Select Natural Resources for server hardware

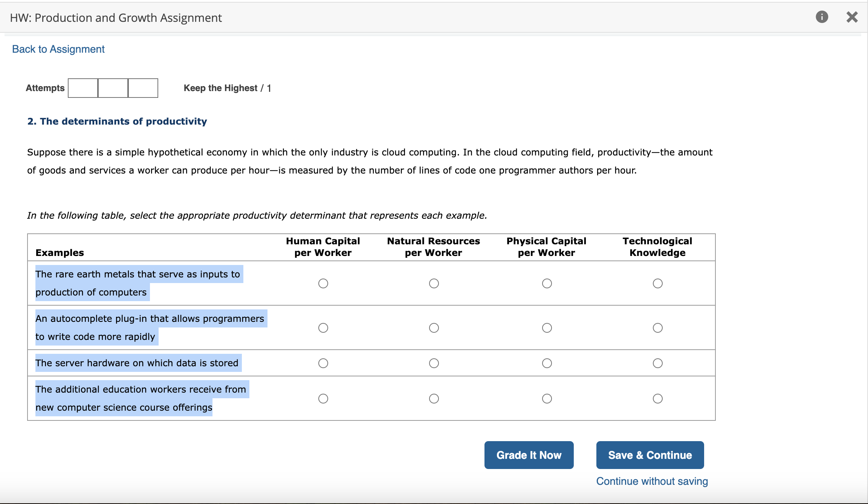(x=434, y=363)
